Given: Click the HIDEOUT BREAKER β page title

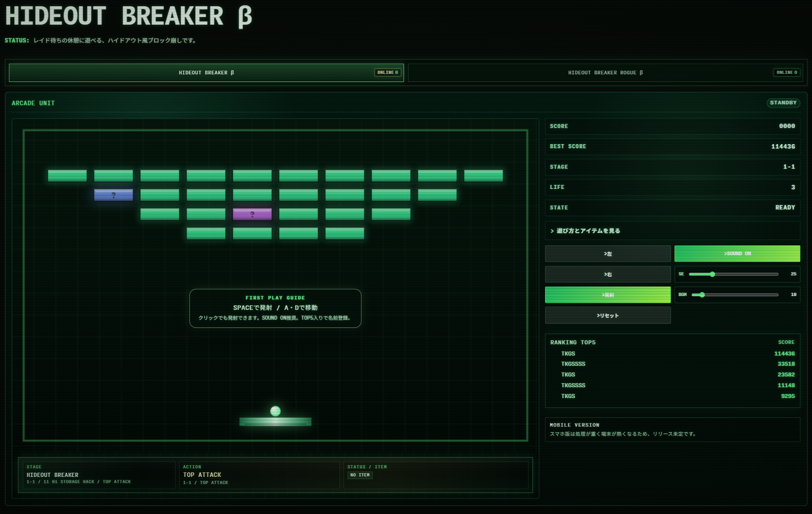Looking at the screenshot, I should pyautogui.click(x=129, y=17).
